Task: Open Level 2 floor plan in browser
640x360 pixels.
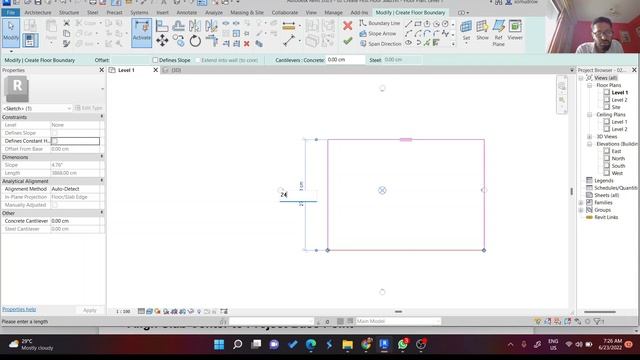Action: click(x=619, y=100)
